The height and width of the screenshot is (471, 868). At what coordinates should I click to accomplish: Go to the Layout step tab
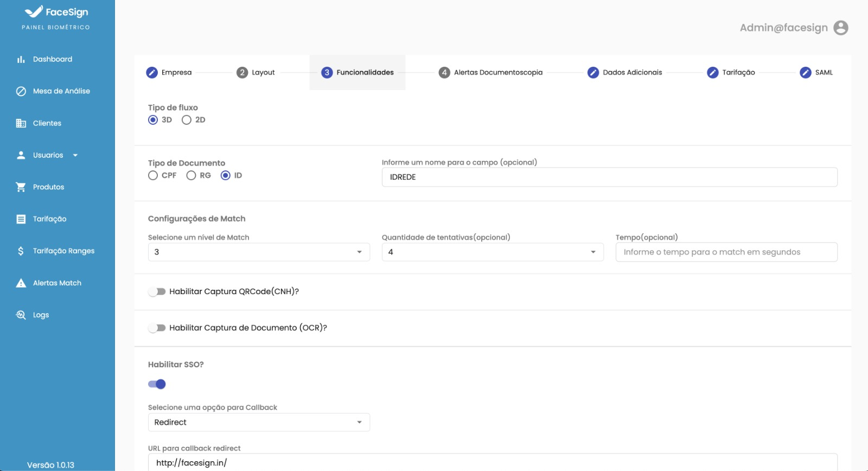(256, 72)
